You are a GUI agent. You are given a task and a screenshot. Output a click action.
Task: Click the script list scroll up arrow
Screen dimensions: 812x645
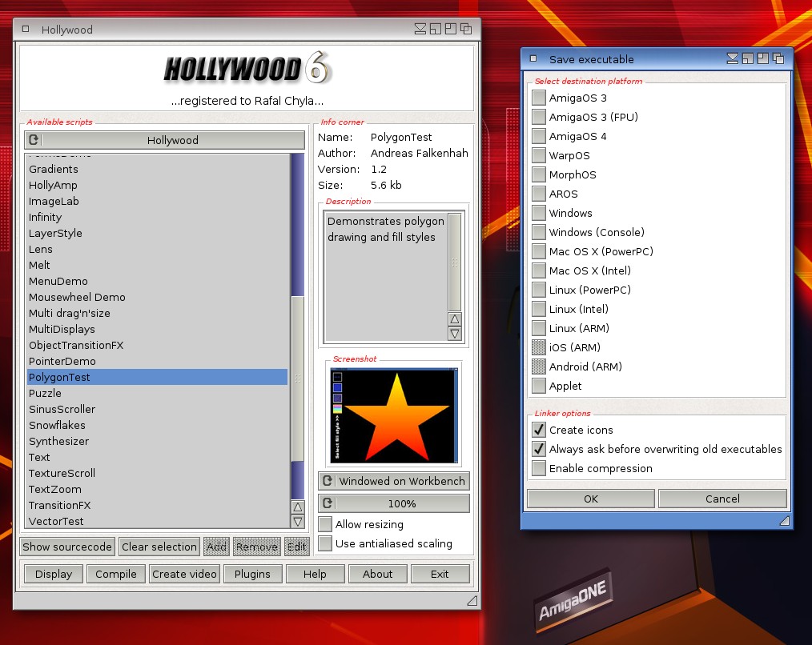click(298, 507)
